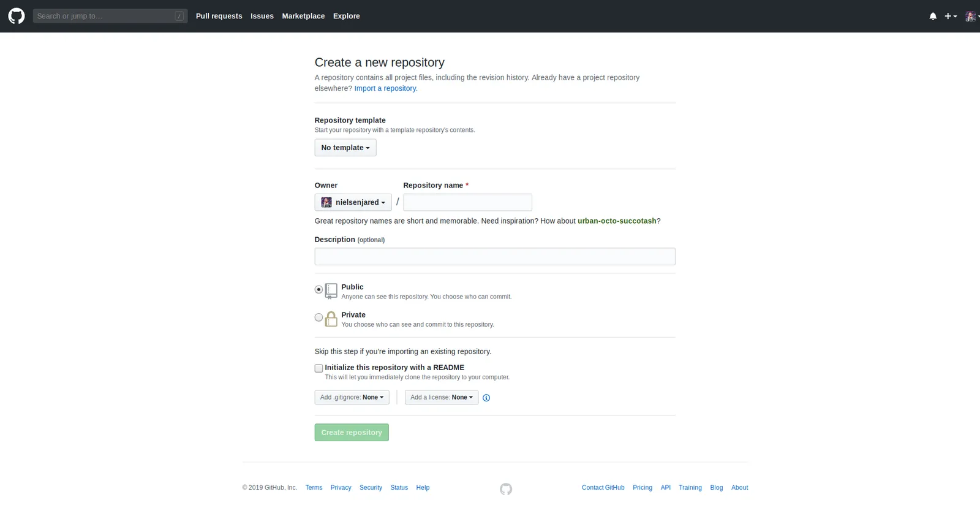Open the Security footer link
The height and width of the screenshot is (516, 980).
point(371,488)
